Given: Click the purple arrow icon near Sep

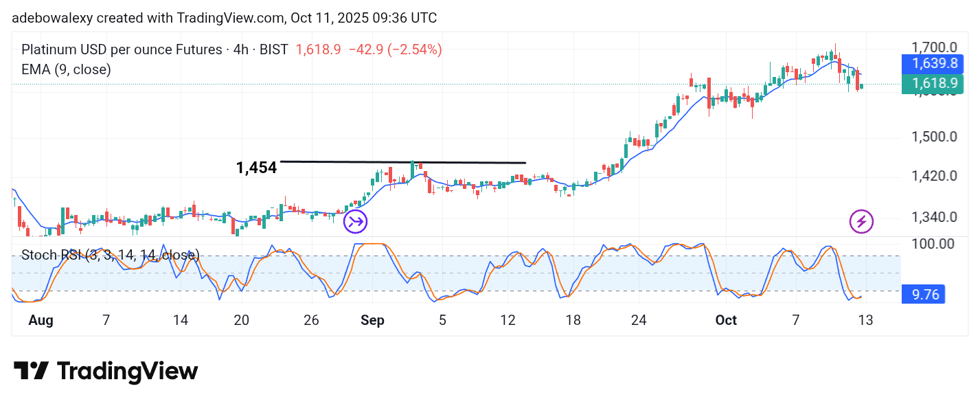Looking at the screenshot, I should coord(356,221).
